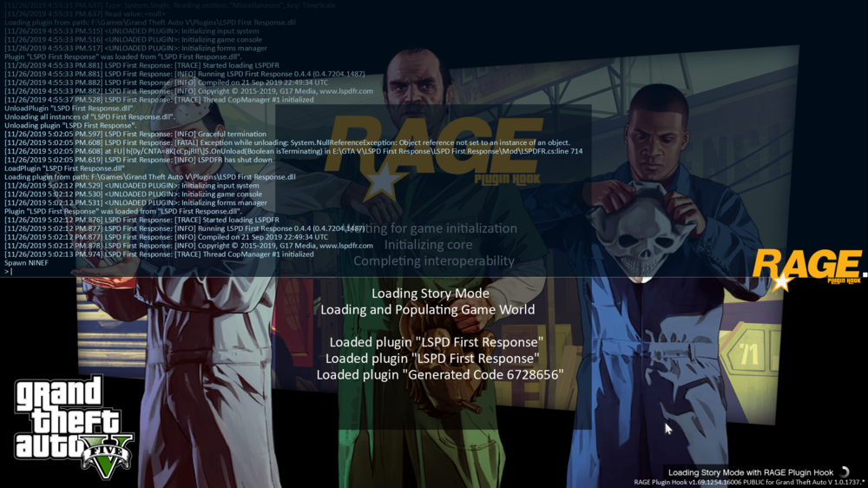Screen dimensions: 868x488
Task: Select the 'Spawn NINEF' console command line
Action: pyautogui.click(x=27, y=262)
